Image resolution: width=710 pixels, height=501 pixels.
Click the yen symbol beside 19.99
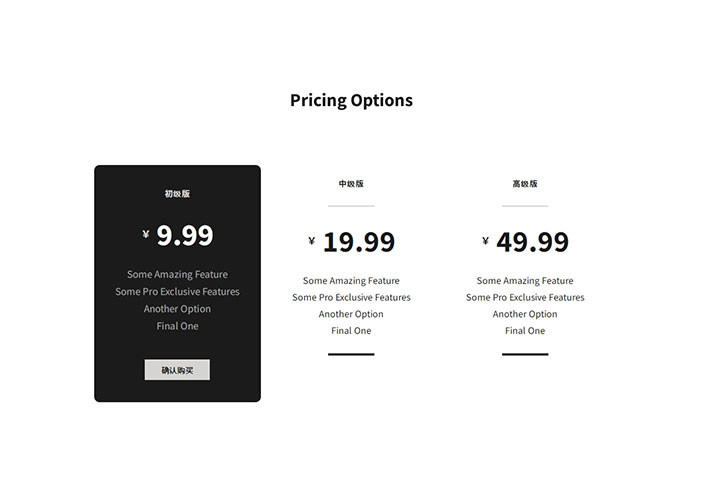click(x=312, y=241)
